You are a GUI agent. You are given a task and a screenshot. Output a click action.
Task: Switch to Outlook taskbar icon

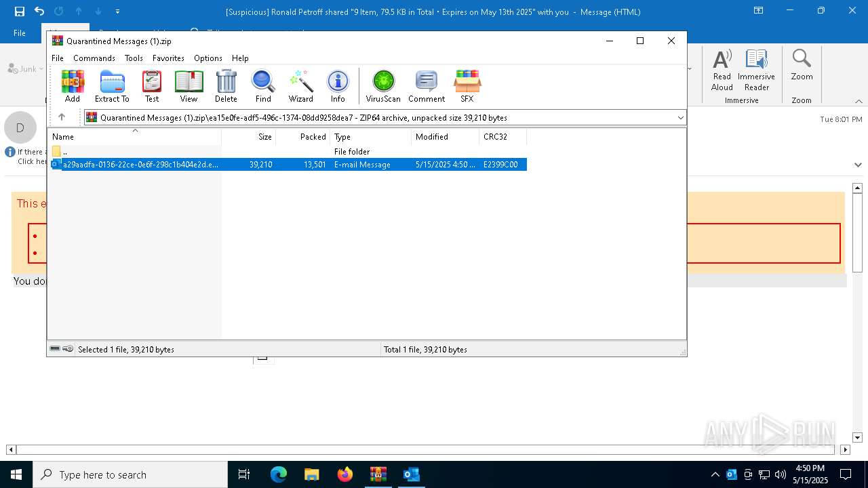412,474
